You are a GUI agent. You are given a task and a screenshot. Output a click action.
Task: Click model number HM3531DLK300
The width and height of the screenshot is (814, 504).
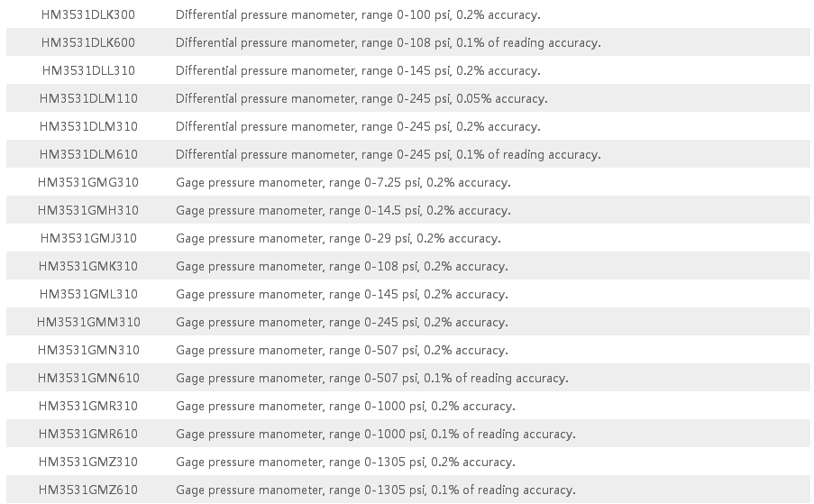88,14
